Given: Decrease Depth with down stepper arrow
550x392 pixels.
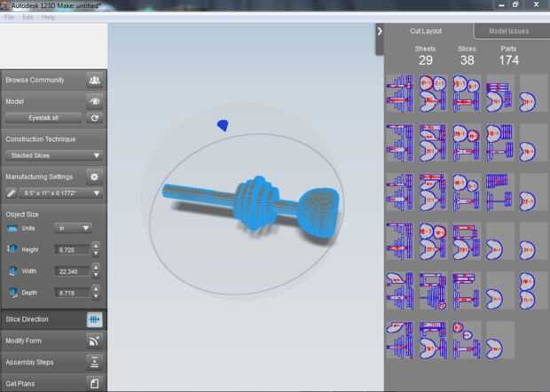Looking at the screenshot, I should coord(96,296).
